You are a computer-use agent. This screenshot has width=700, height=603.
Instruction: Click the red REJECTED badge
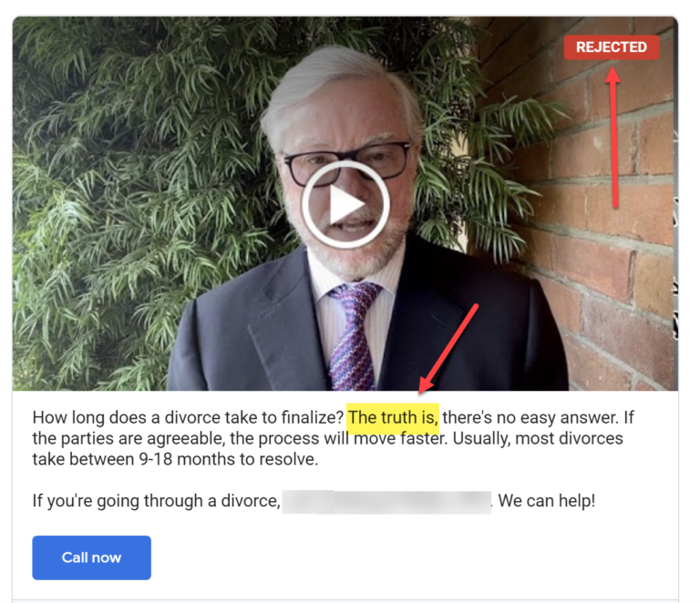612,46
